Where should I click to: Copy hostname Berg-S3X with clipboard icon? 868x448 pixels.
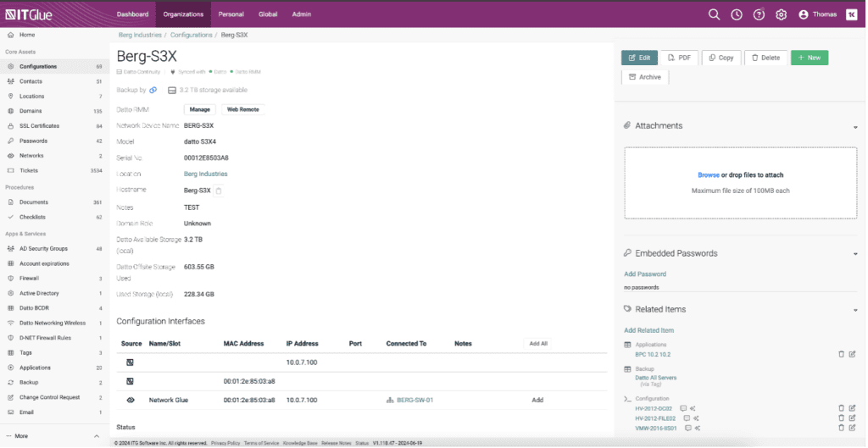(219, 191)
